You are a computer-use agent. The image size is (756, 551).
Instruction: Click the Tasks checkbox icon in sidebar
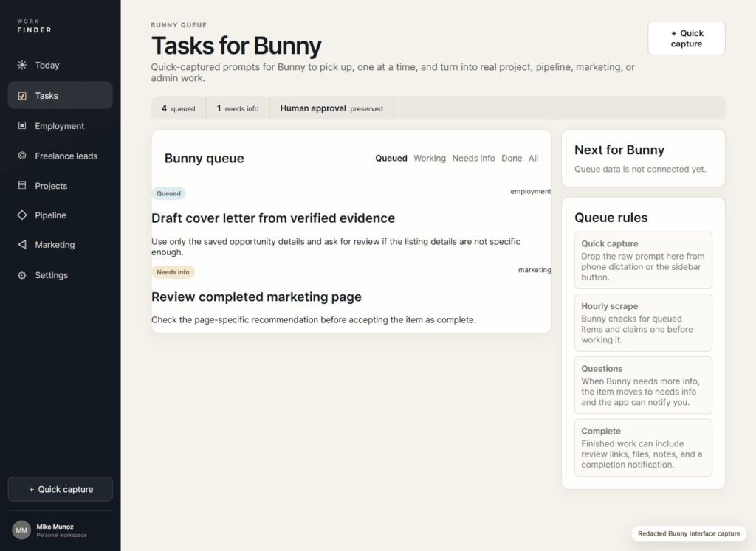pos(22,96)
